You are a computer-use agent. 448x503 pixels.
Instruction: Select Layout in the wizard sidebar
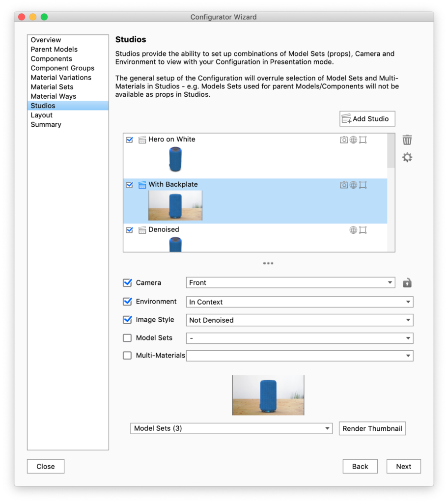tap(41, 115)
